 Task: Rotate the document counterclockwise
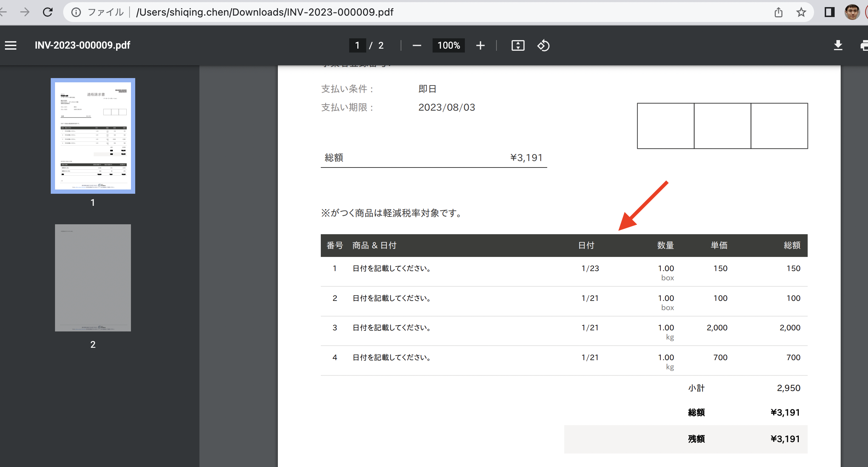click(x=543, y=45)
